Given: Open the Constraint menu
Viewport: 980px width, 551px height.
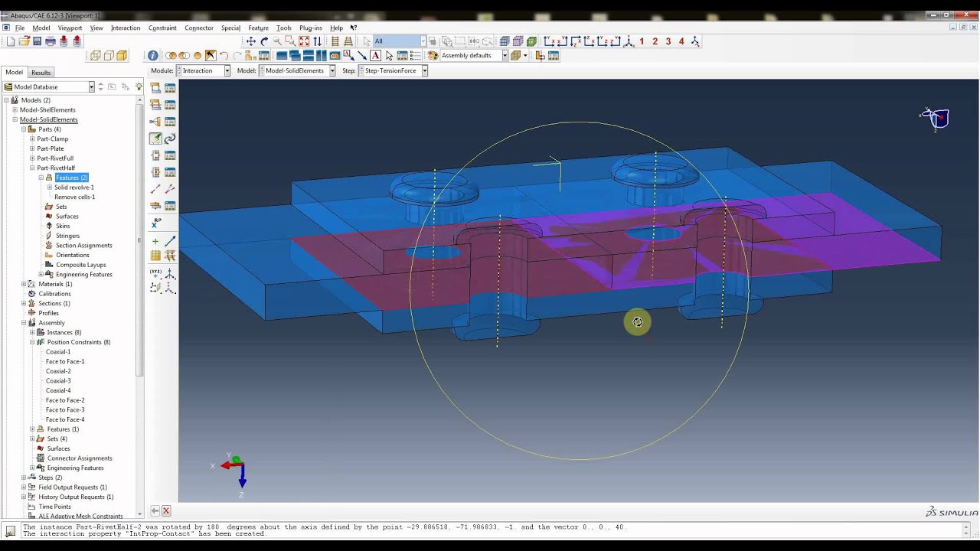Looking at the screenshot, I should (x=162, y=28).
